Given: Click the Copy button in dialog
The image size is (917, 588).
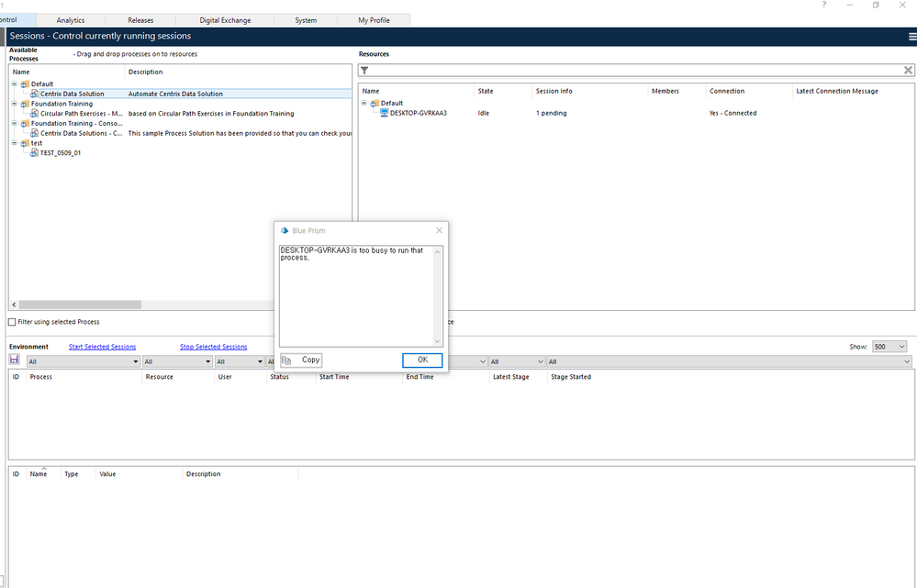Looking at the screenshot, I should pos(301,360).
